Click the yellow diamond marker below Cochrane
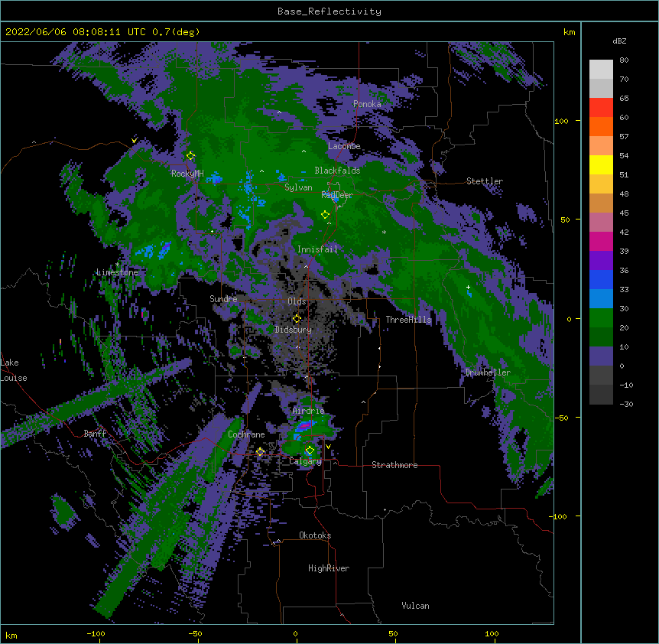 click(260, 451)
